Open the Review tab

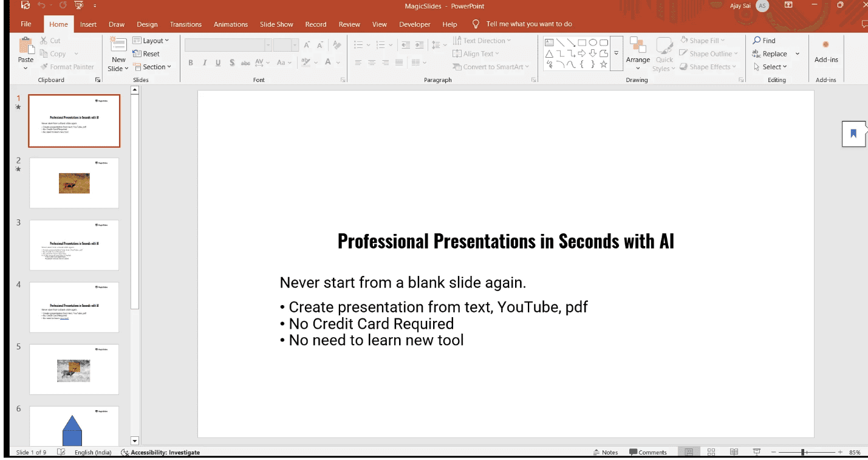pyautogui.click(x=349, y=24)
